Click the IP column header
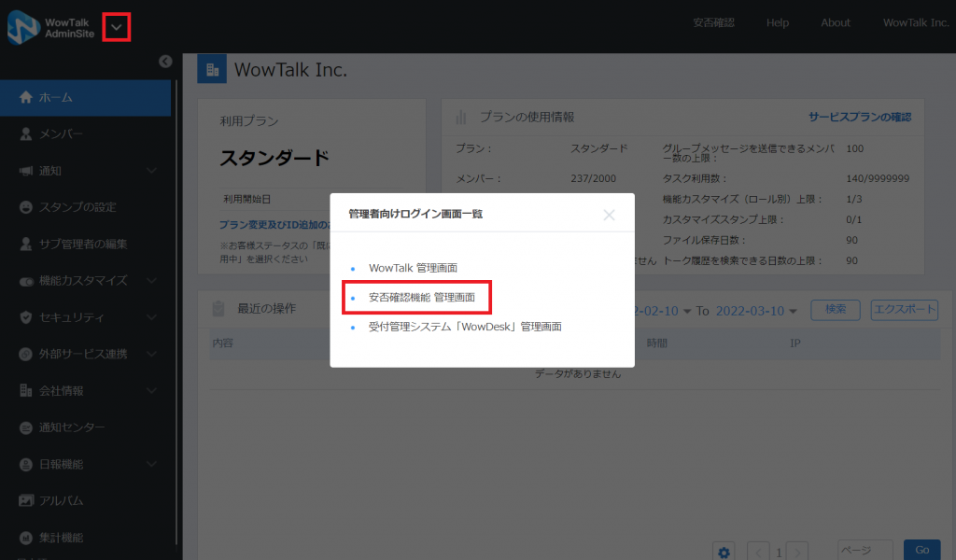This screenshot has height=560, width=956. point(795,343)
